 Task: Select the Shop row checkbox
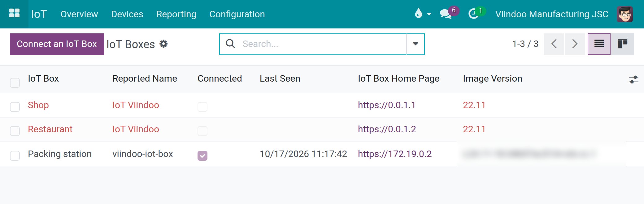click(15, 107)
